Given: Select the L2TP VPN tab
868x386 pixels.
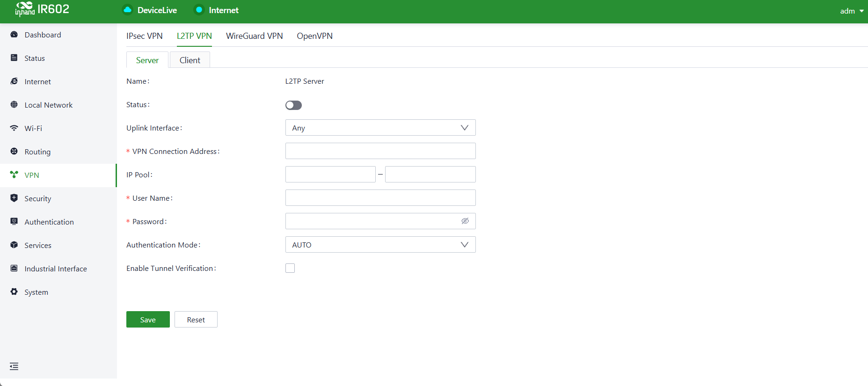Looking at the screenshot, I should 194,36.
